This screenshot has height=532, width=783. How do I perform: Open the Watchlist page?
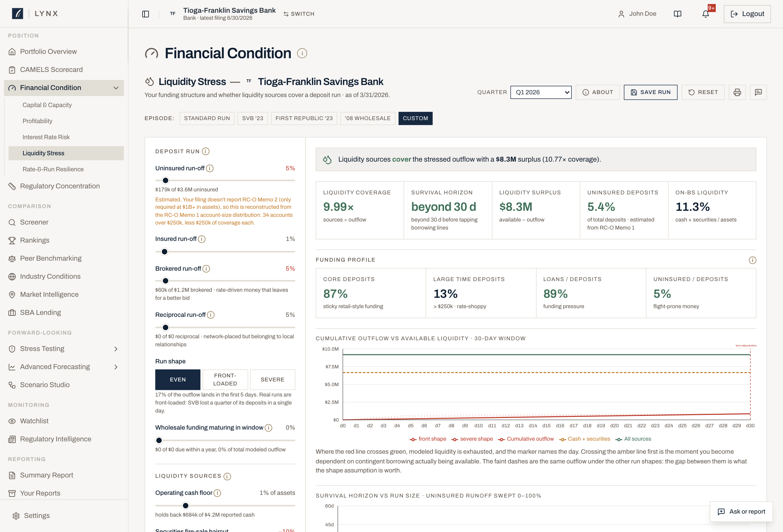click(x=64, y=421)
